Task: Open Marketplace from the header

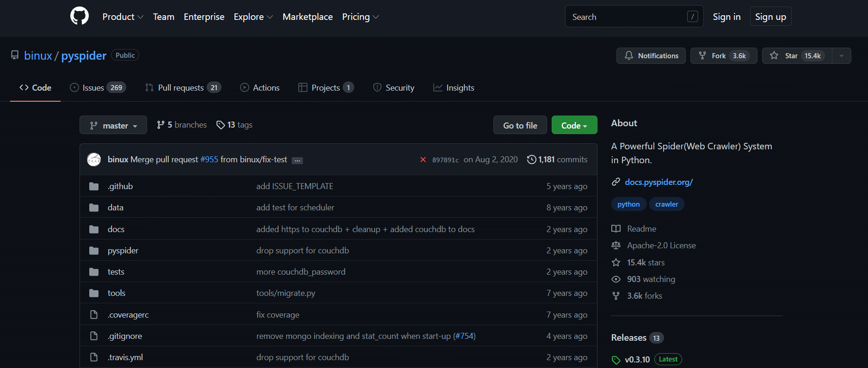Action: [308, 17]
